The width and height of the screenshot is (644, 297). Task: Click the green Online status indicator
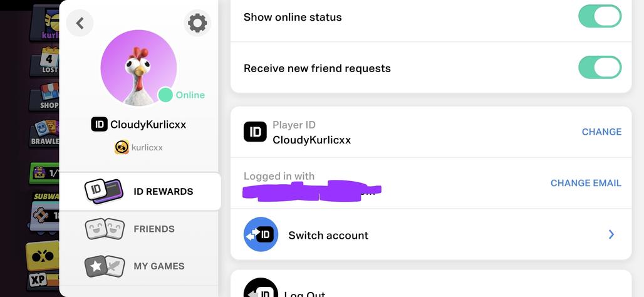point(165,95)
